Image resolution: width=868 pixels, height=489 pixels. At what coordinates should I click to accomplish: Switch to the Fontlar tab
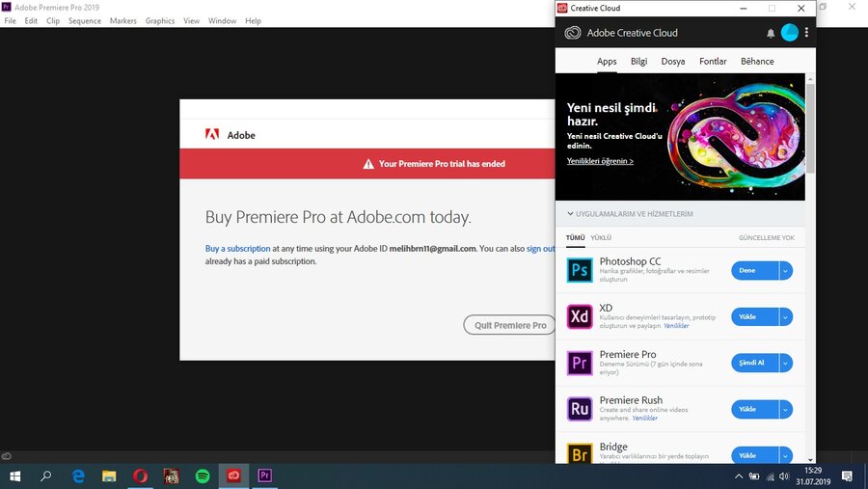[713, 62]
